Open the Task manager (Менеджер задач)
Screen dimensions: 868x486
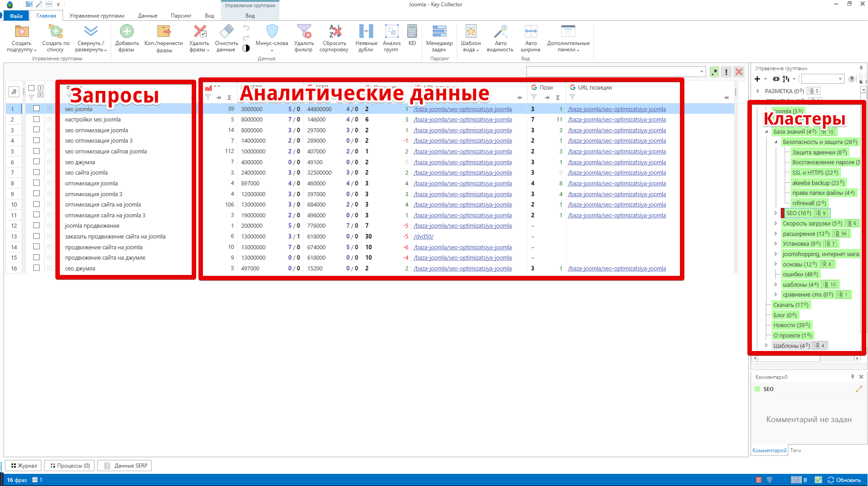[439, 32]
